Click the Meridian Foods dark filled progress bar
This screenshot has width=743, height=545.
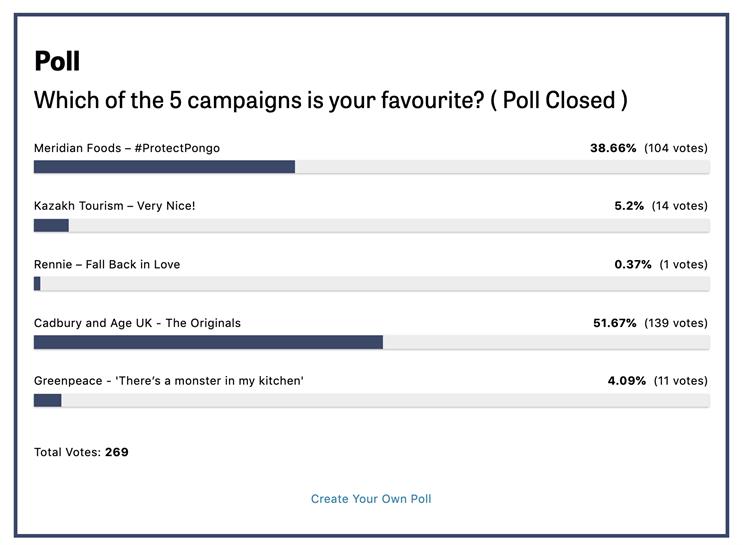[x=164, y=167]
